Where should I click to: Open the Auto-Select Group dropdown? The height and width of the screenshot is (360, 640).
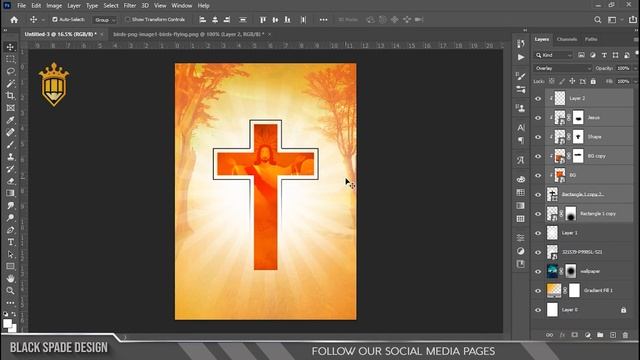click(105, 20)
